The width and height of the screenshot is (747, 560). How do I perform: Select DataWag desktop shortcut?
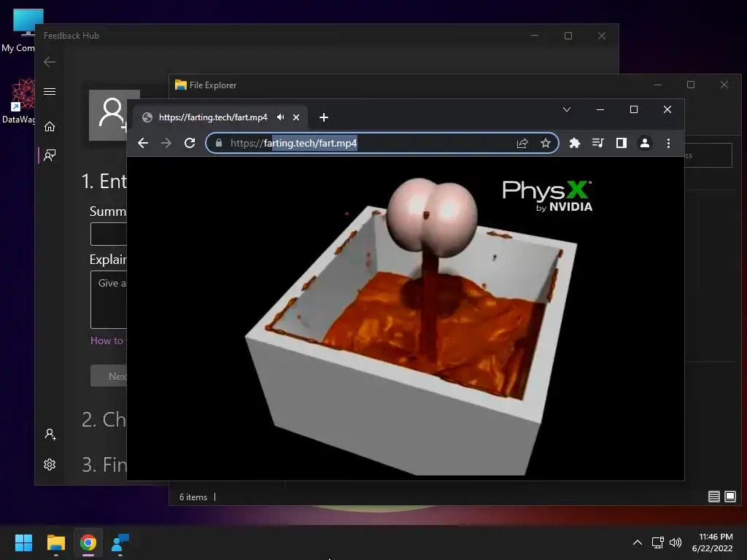pos(19,101)
